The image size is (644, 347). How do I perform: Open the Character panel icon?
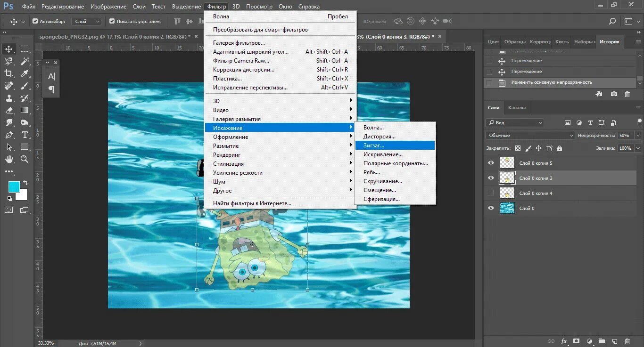click(x=51, y=76)
